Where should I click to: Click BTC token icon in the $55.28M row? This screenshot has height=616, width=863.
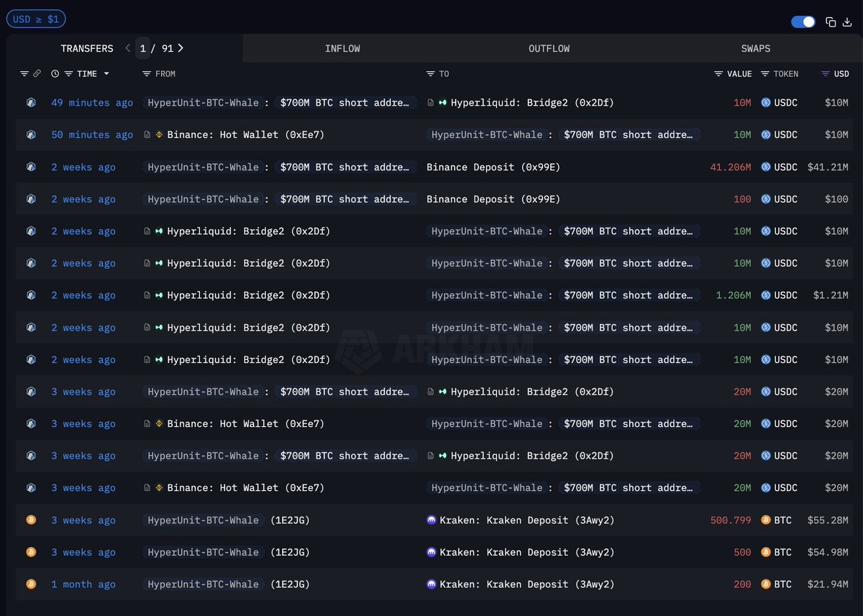tap(766, 520)
